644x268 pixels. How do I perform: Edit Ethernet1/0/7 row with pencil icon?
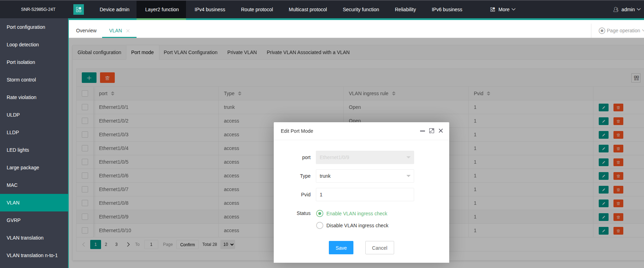point(604,190)
